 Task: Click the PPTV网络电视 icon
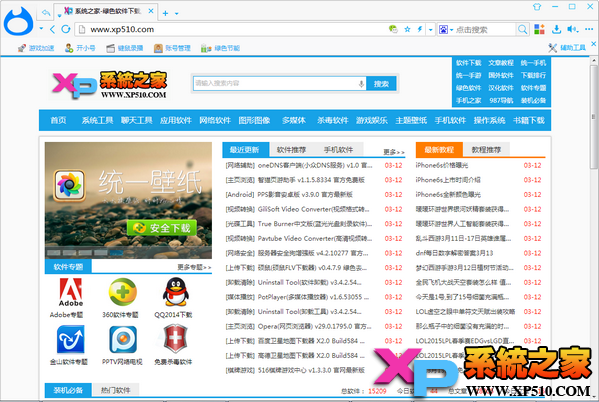click(x=122, y=340)
